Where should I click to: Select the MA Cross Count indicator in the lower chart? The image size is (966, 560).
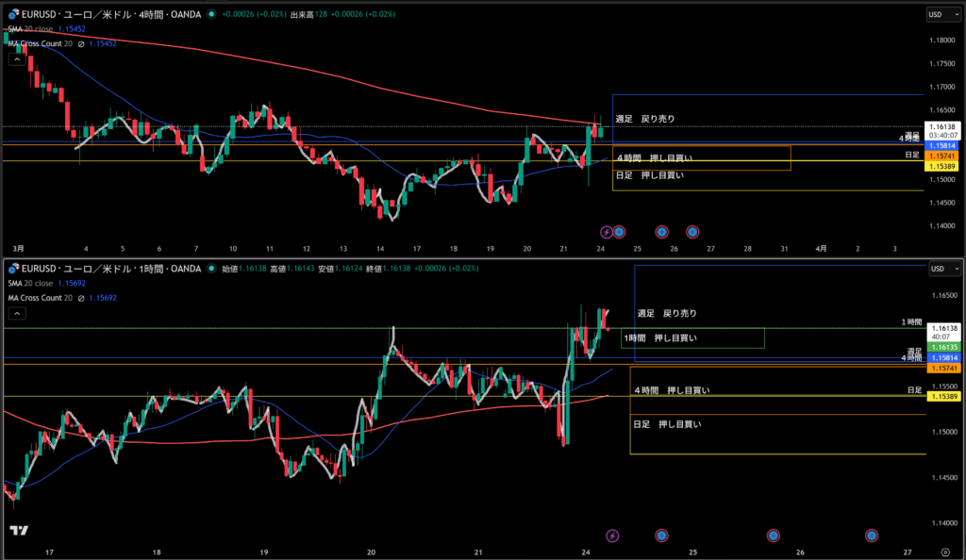tap(40, 298)
